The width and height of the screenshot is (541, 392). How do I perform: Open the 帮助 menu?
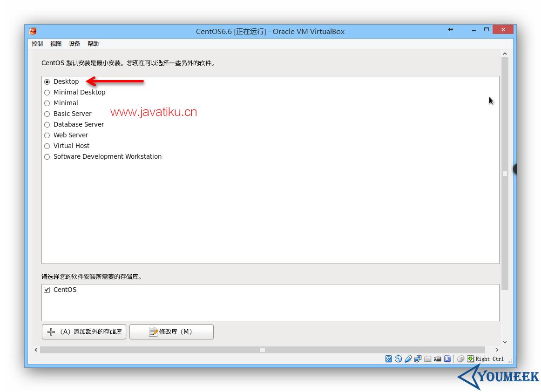point(93,43)
